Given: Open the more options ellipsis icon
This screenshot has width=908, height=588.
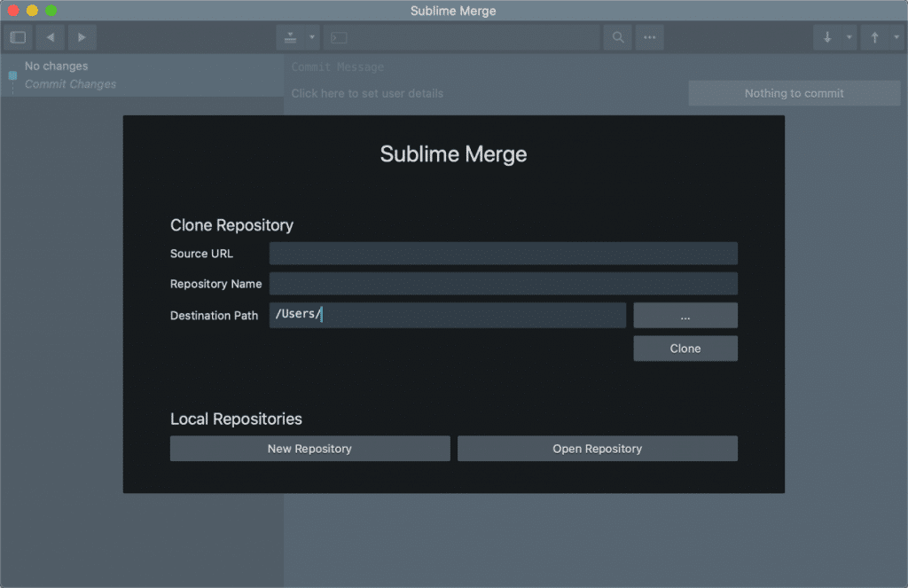Looking at the screenshot, I should point(650,37).
